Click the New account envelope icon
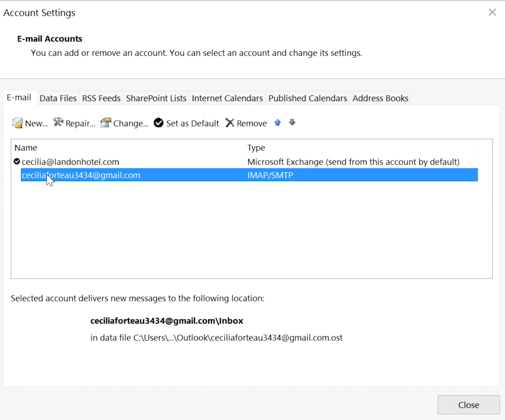This screenshot has width=505, height=420. click(x=18, y=123)
